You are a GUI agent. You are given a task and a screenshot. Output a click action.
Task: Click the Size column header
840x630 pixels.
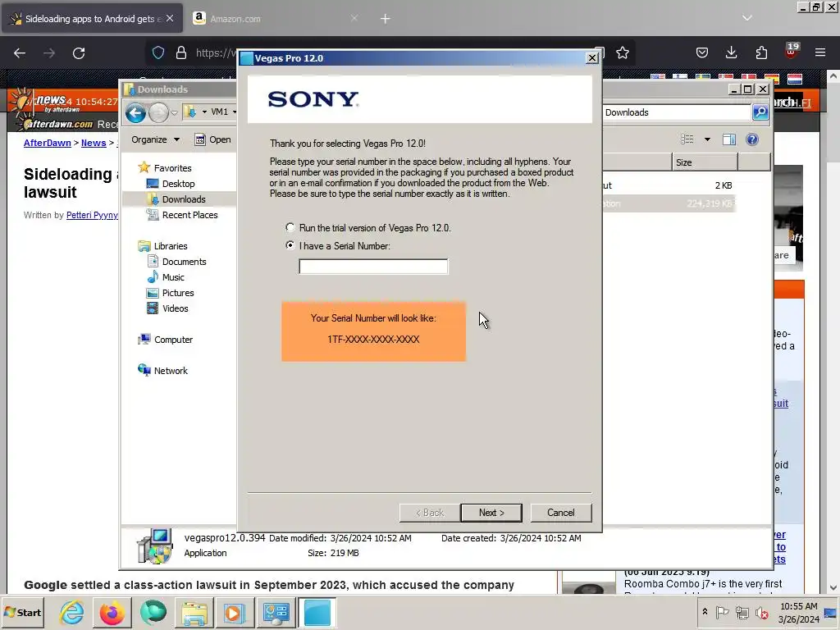(x=705, y=162)
